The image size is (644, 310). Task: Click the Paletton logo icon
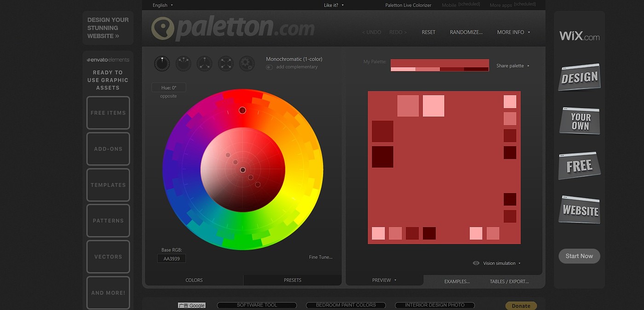click(x=162, y=29)
